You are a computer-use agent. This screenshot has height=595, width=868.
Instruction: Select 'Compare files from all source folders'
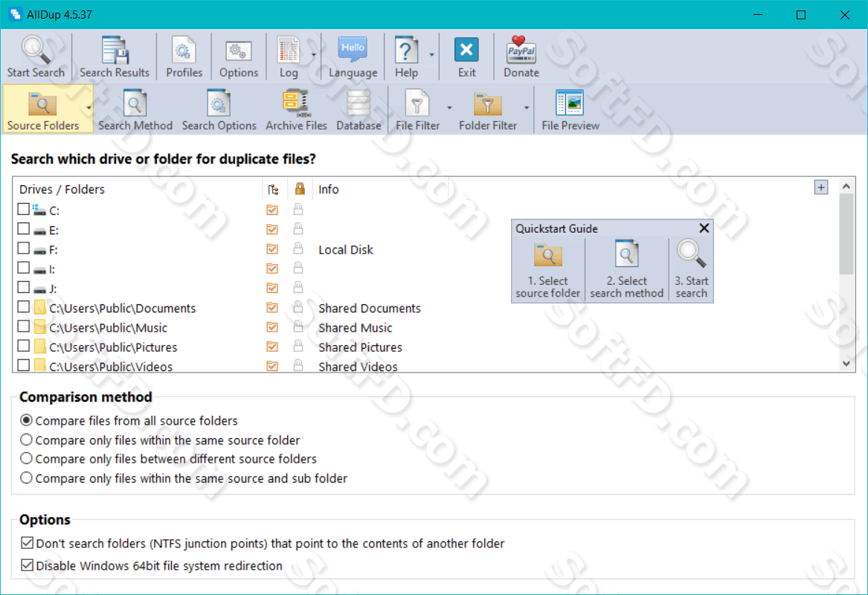point(129,421)
